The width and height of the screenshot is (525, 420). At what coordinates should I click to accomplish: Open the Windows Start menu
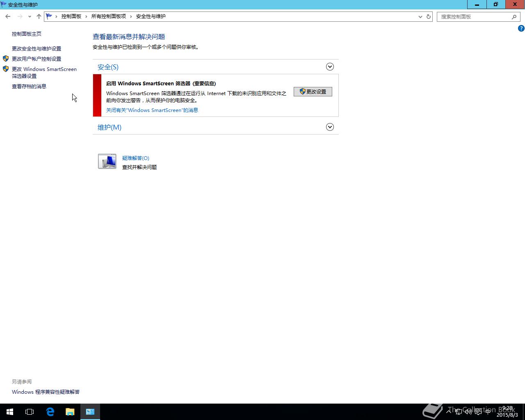(10, 412)
